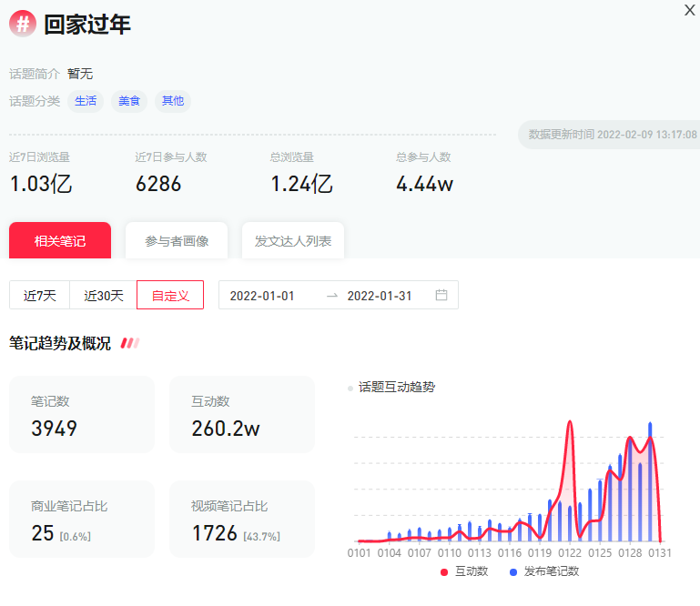Screen dimensions: 700x606
Task: Open the 发文达人列表 tab
Action: point(293,241)
